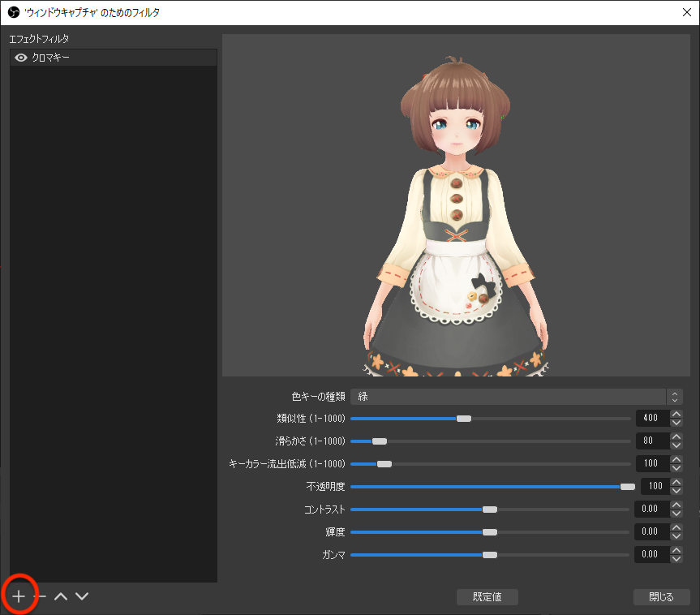Click the 類似性 value field showing 400
The width and height of the screenshot is (700, 615).
(x=653, y=418)
